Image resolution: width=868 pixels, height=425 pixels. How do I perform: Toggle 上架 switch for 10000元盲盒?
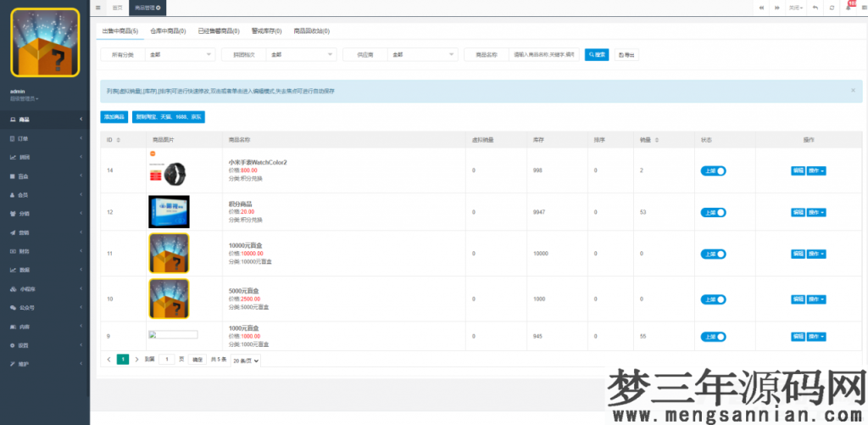[713, 254]
